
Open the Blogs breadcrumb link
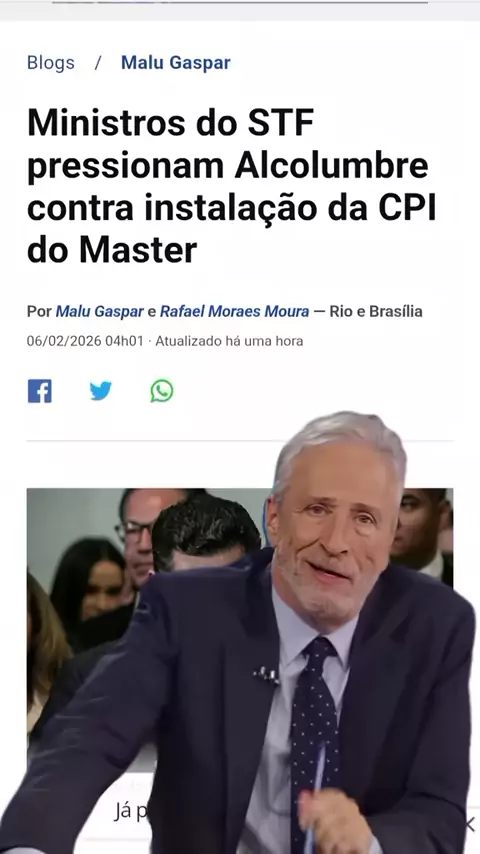coord(51,63)
